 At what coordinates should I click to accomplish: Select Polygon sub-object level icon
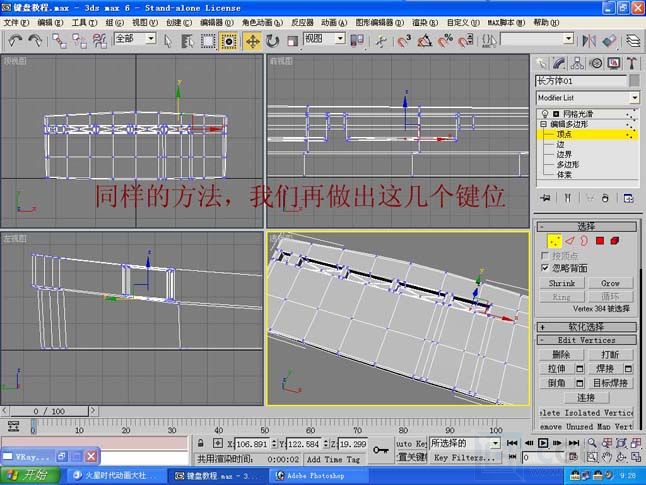click(600, 241)
